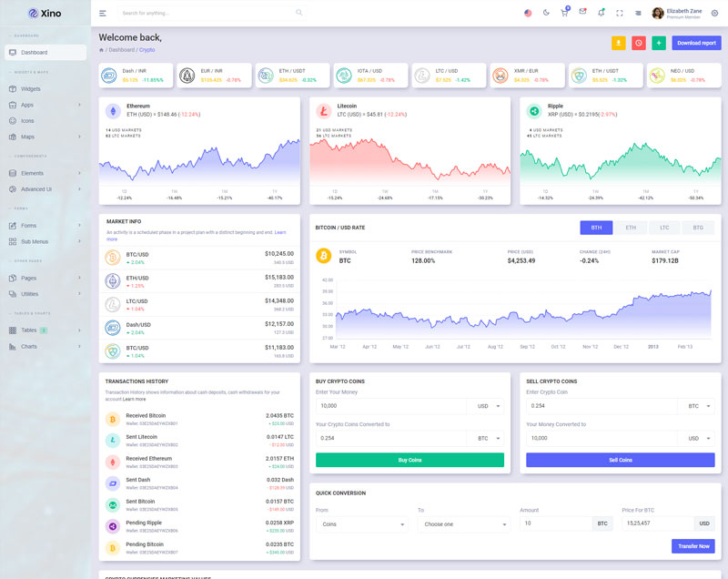Click the Search for anything field
Image resolution: width=728 pixels, height=579 pixels.
click(207, 13)
